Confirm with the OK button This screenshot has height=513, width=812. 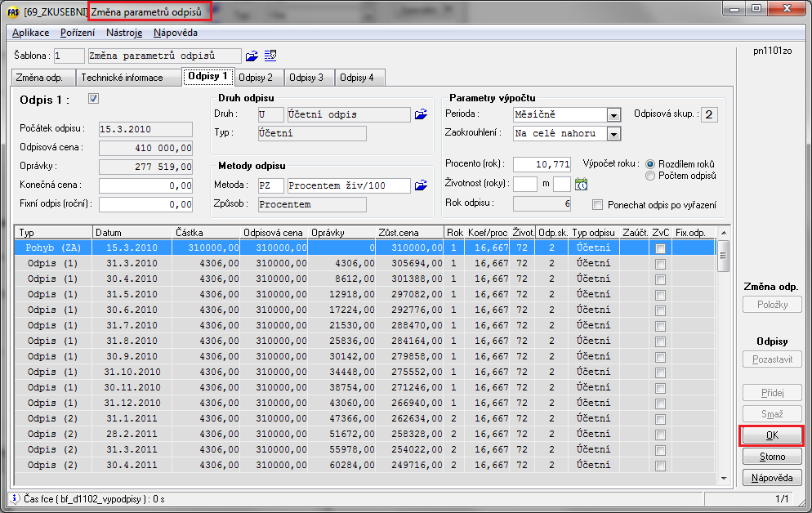(771, 436)
